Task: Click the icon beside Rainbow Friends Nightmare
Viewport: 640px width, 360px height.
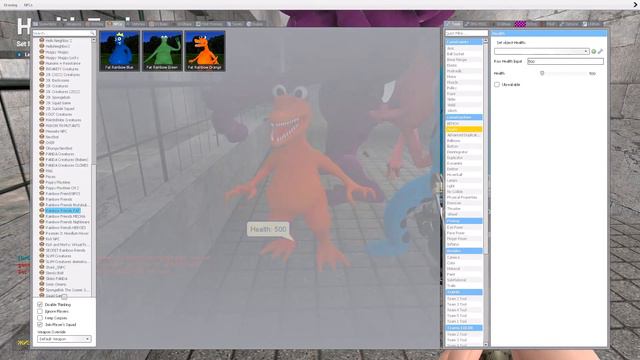Action: [42, 222]
